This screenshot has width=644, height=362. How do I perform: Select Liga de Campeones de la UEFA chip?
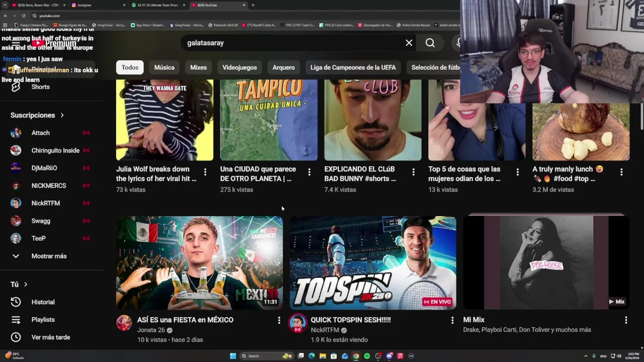[x=353, y=67]
